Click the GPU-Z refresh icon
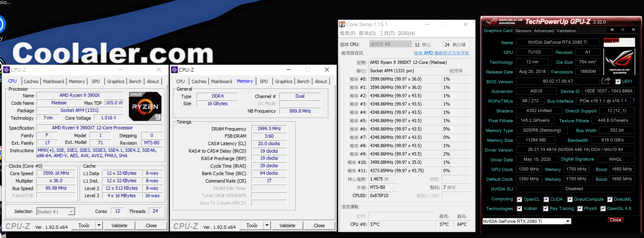 [x=623, y=30]
